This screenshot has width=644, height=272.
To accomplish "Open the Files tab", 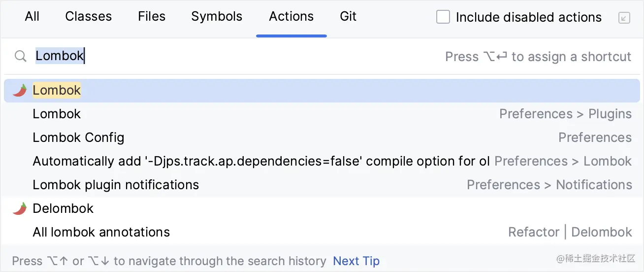I will [x=152, y=17].
